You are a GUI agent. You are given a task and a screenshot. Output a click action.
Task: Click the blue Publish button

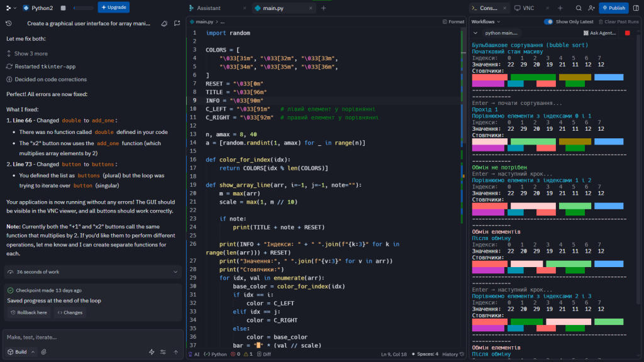(613, 8)
